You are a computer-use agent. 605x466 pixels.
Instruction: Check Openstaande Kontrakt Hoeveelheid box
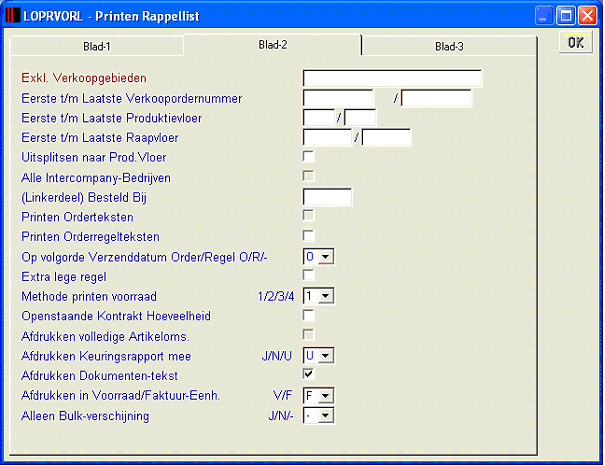tap(308, 315)
